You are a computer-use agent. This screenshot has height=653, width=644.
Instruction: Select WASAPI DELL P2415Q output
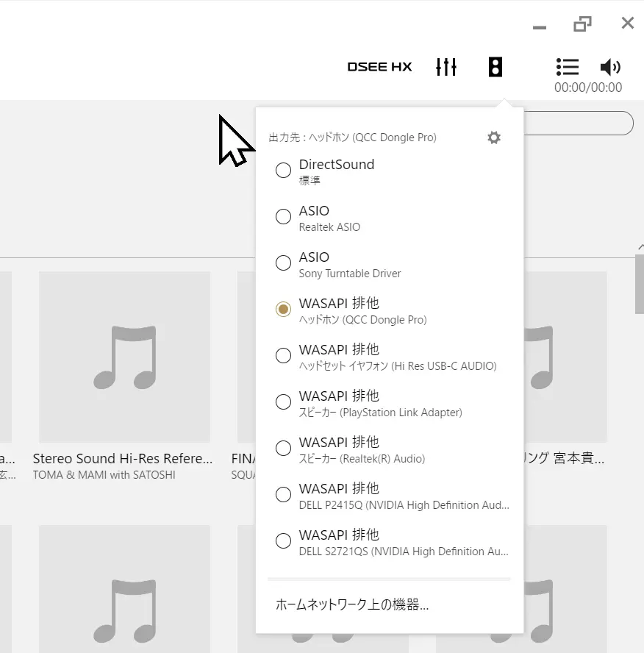click(283, 495)
